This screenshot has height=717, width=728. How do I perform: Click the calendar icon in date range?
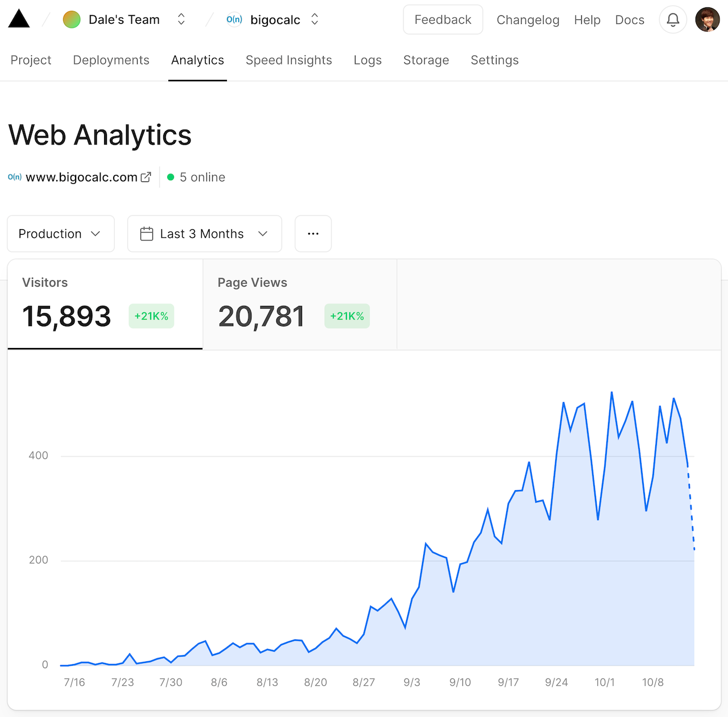147,234
